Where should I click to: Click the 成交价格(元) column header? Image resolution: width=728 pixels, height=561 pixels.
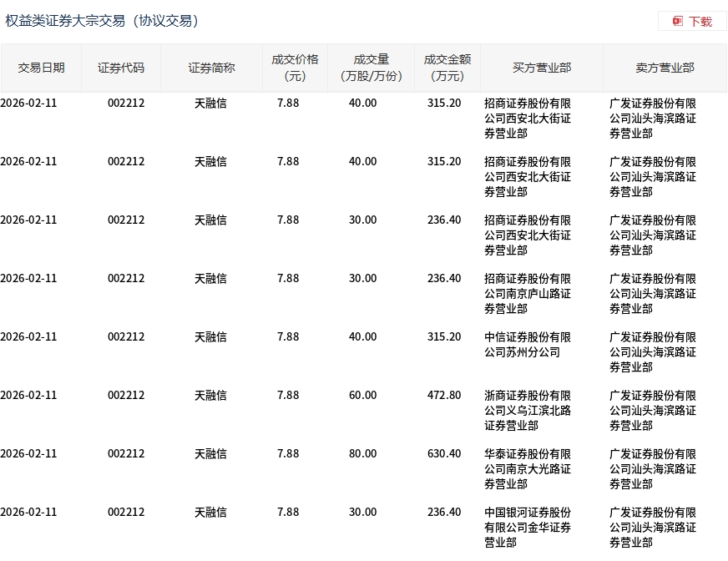point(295,68)
